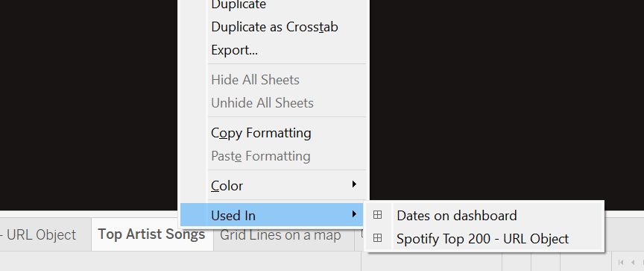Go to first sheet using navigation arrow
This screenshot has width=644, height=271.
tap(621, 262)
